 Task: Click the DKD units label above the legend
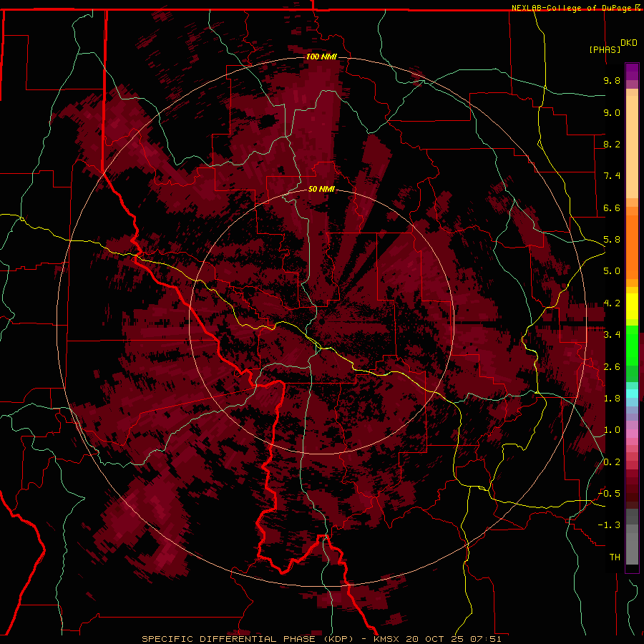pyautogui.click(x=629, y=43)
